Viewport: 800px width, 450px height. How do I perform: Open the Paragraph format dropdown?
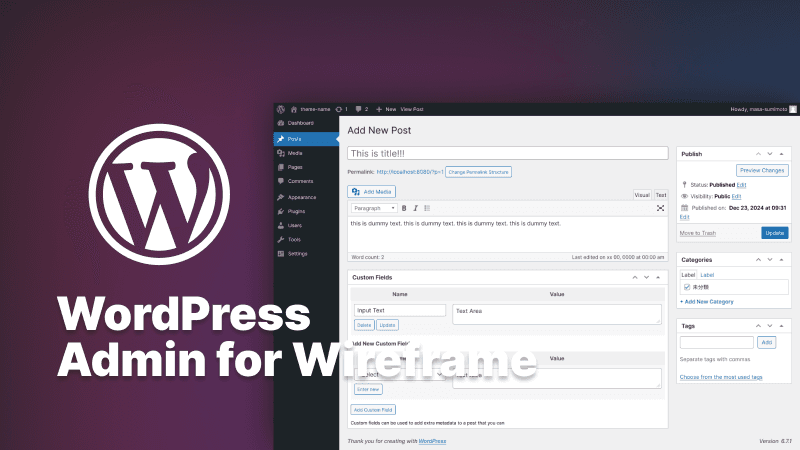[374, 208]
